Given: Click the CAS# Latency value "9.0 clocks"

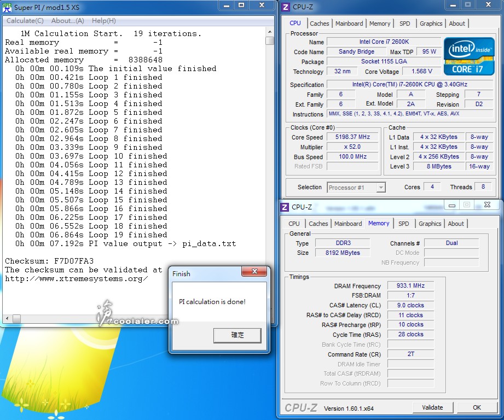Looking at the screenshot, I should tap(410, 305).
